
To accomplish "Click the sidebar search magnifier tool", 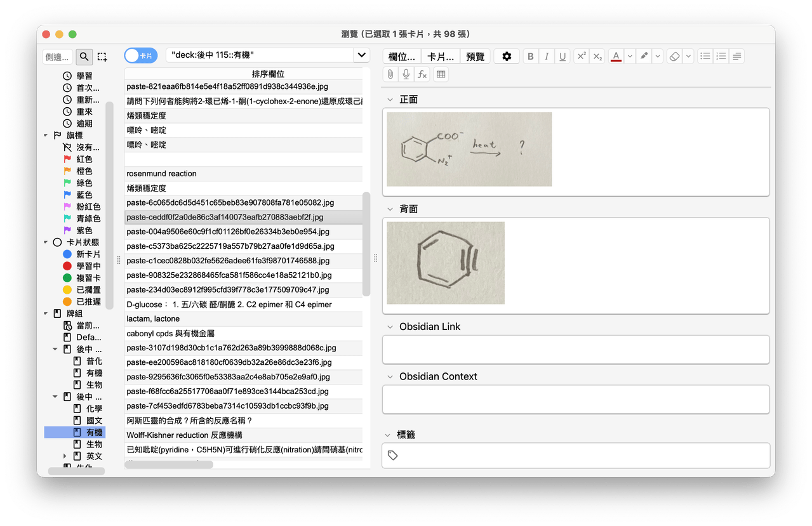I will [84, 57].
